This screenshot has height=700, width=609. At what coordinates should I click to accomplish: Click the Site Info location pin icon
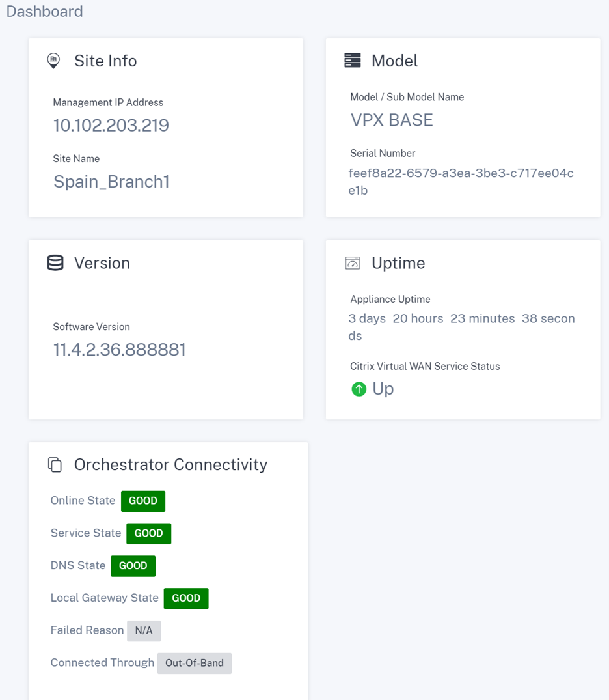pos(53,61)
